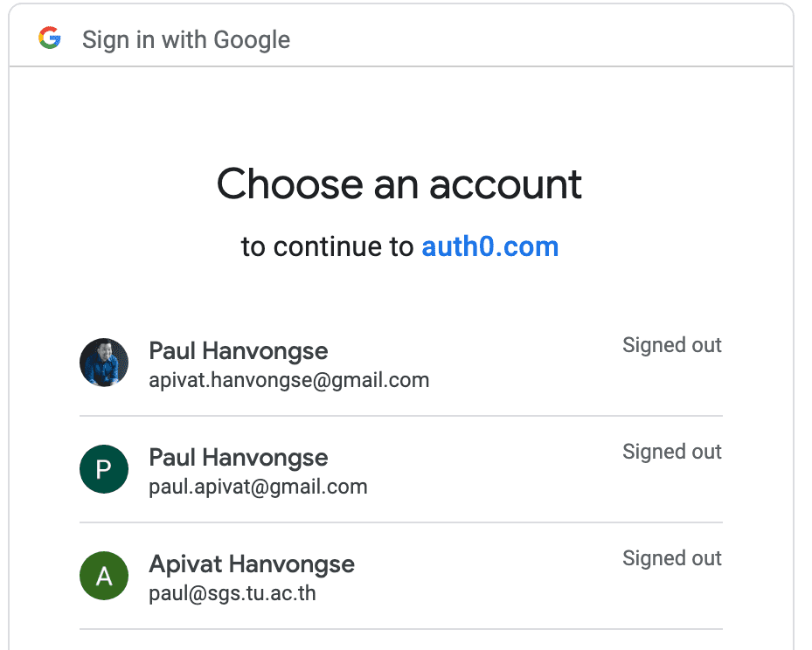Click the Apivat Hanvongse account name
Image resolution: width=812 pixels, height=650 pixels.
pos(252,564)
